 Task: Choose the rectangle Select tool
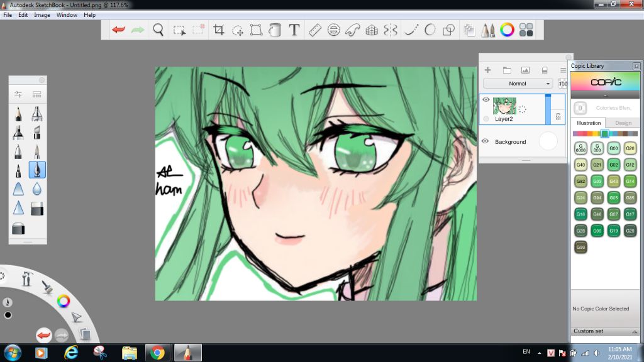(179, 30)
